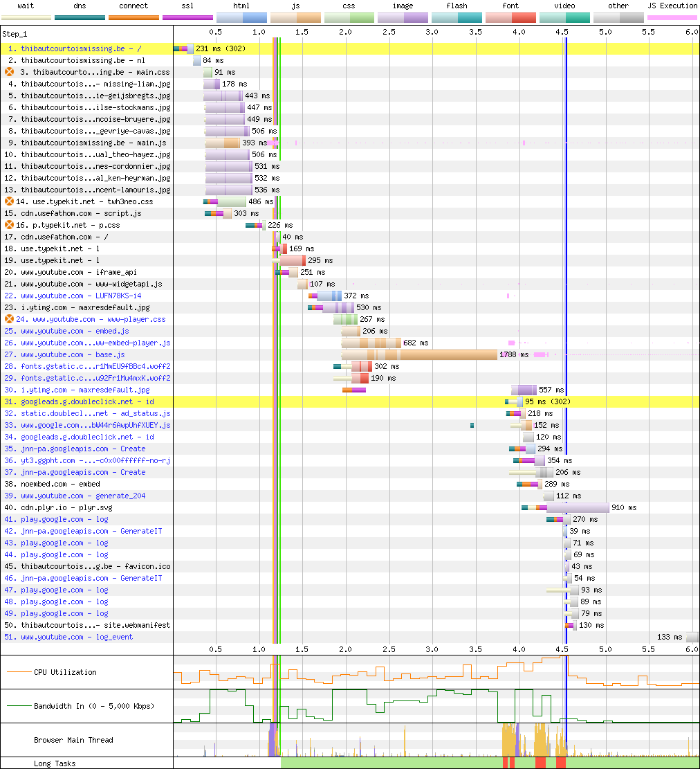Click the blocking icon beside main.css row 3
700x769 pixels.
tap(9, 72)
